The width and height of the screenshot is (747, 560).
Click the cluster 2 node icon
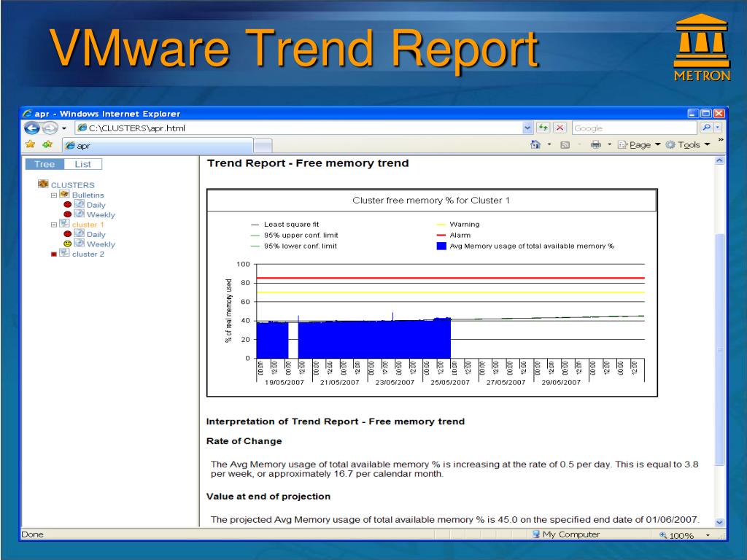[x=64, y=253]
